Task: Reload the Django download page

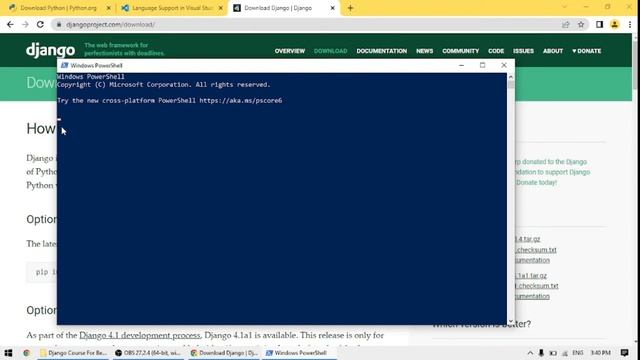Action: coord(40,24)
